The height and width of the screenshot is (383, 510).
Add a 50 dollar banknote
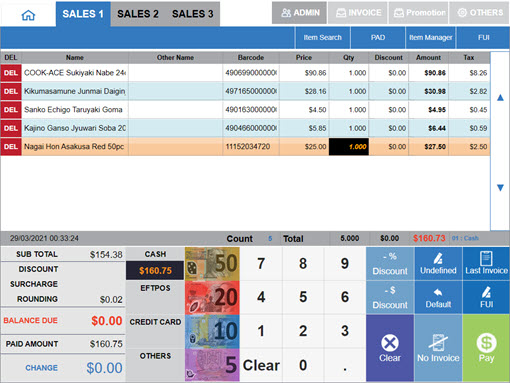pos(212,263)
